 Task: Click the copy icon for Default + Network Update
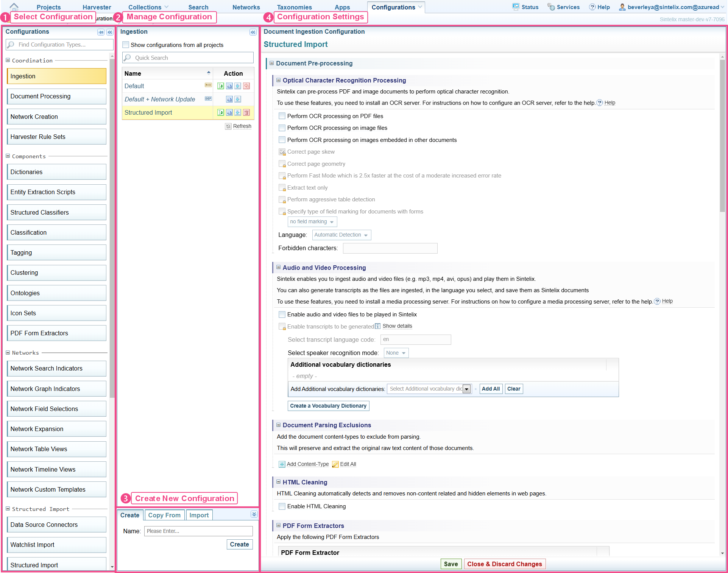click(229, 99)
